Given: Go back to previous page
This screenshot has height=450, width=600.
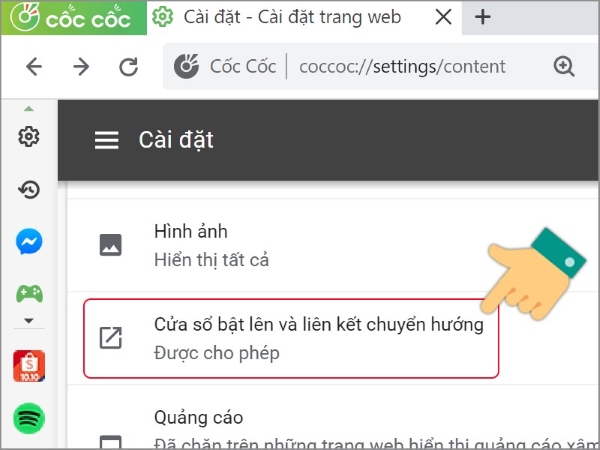Looking at the screenshot, I should click(x=34, y=67).
